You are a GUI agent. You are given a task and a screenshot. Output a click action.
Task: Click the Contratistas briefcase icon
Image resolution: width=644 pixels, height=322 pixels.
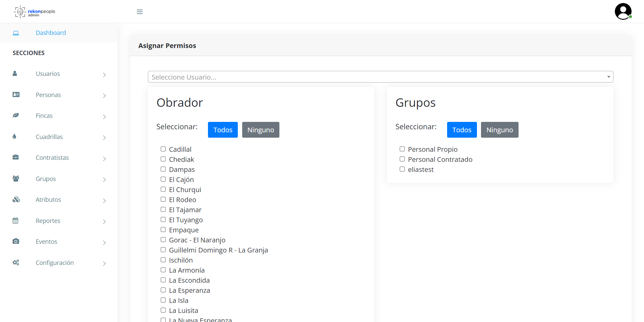tap(16, 157)
